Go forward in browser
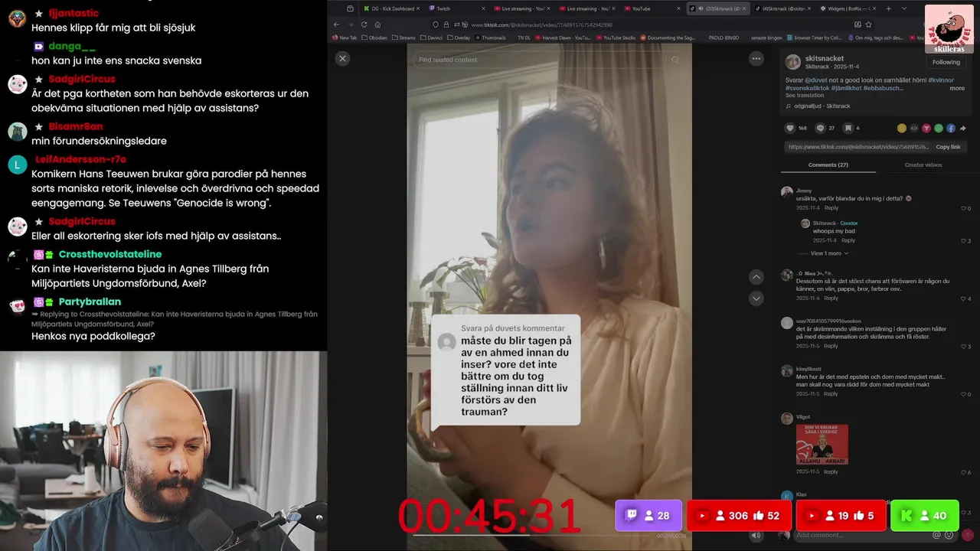 tap(350, 24)
